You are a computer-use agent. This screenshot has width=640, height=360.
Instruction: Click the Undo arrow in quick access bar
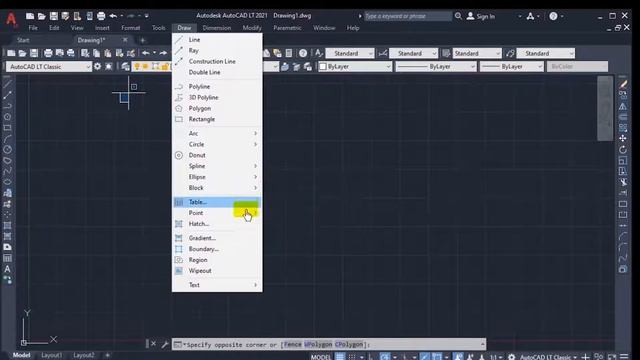[x=113, y=16]
